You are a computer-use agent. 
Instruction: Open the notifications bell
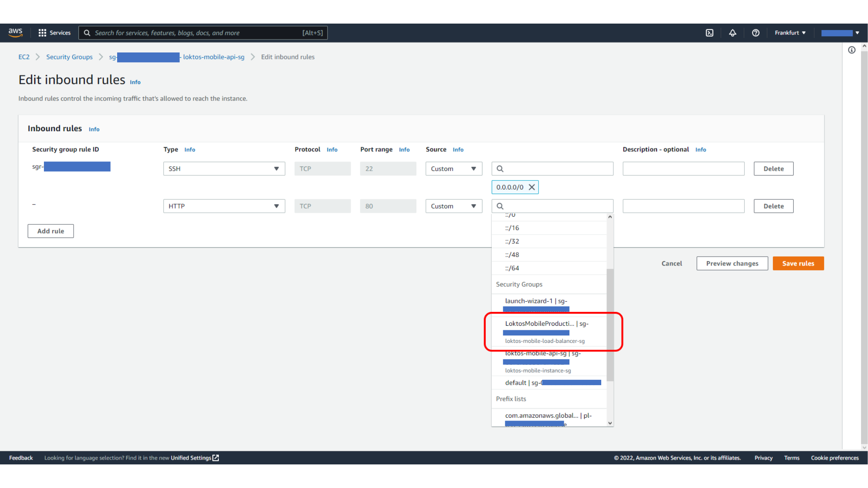click(732, 33)
